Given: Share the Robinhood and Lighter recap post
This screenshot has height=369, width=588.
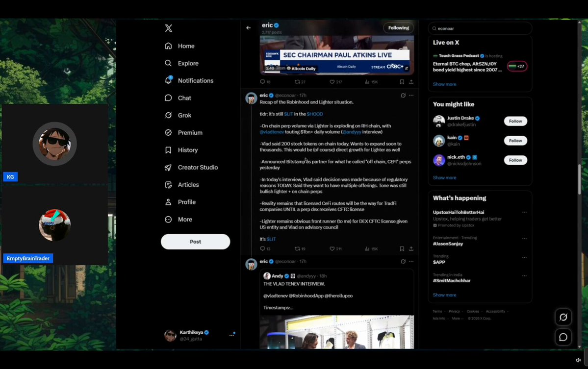Looking at the screenshot, I should pos(411,249).
